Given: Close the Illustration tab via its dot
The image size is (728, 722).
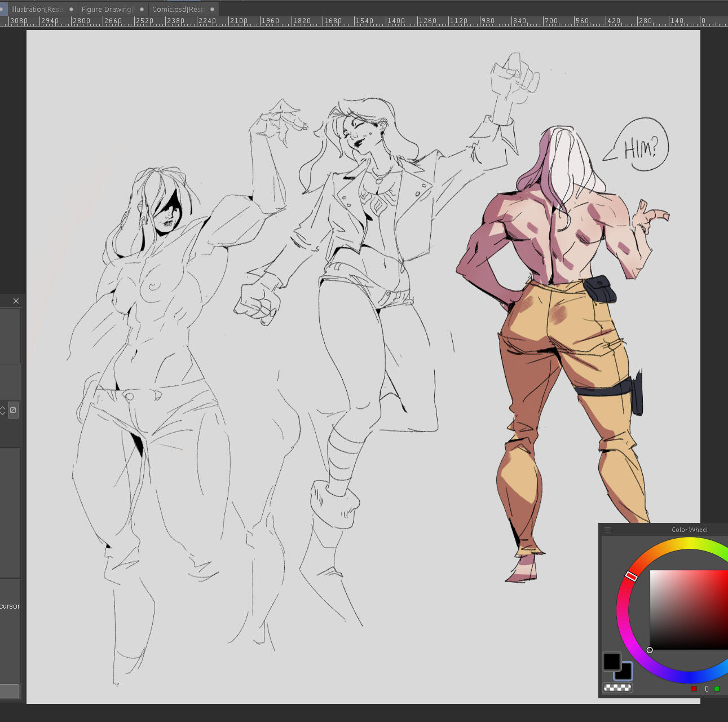Looking at the screenshot, I should pos(71,9).
